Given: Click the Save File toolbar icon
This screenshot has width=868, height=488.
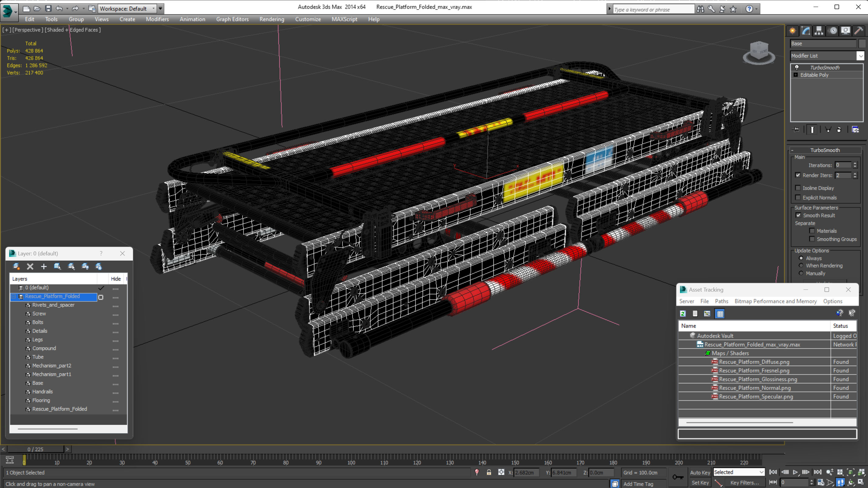Looking at the screenshot, I should 48,9.
